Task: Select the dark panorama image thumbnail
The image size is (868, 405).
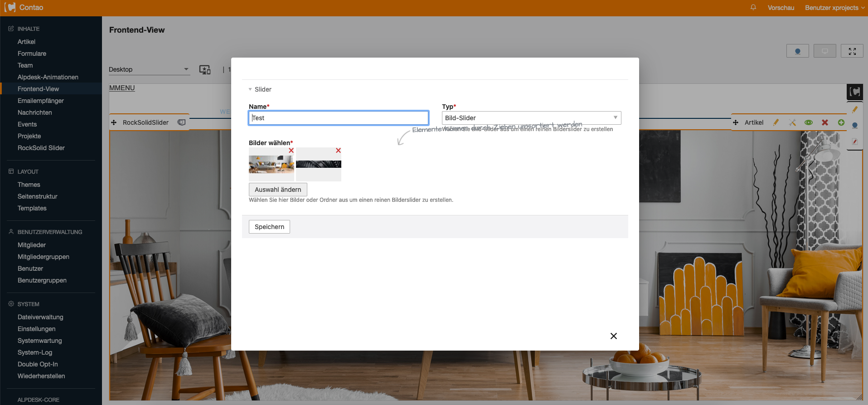Action: (319, 164)
